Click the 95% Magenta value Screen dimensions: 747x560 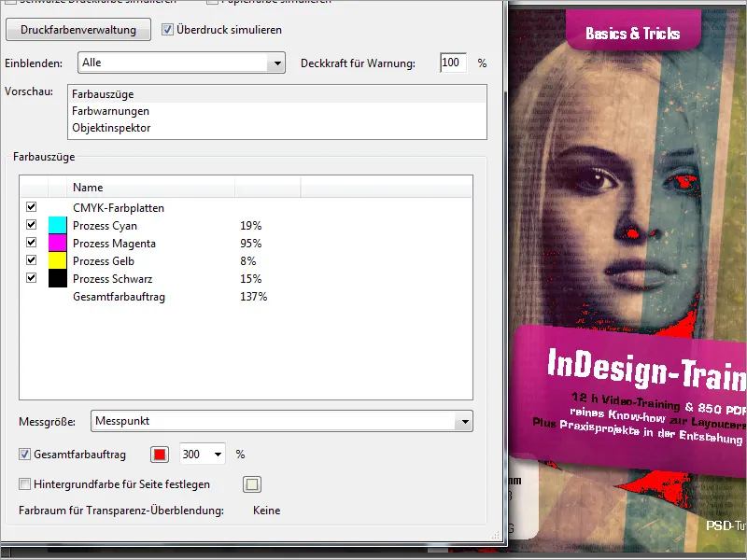point(250,244)
